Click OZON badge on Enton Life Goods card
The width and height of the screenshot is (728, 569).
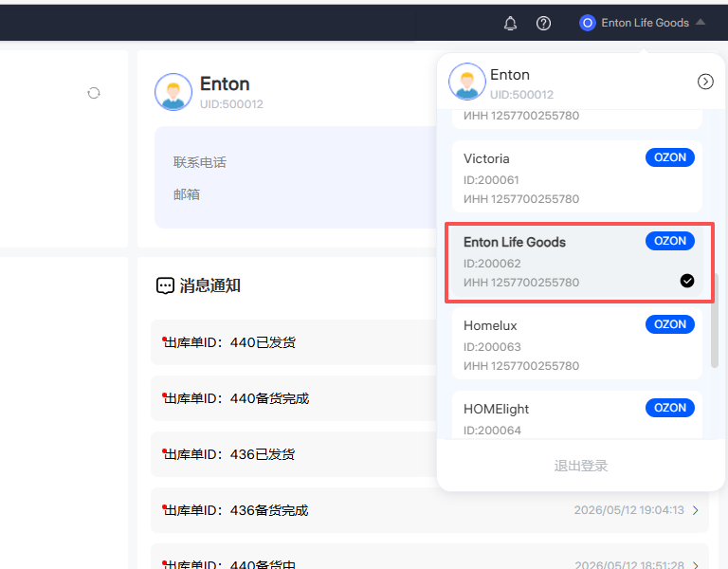pos(670,241)
